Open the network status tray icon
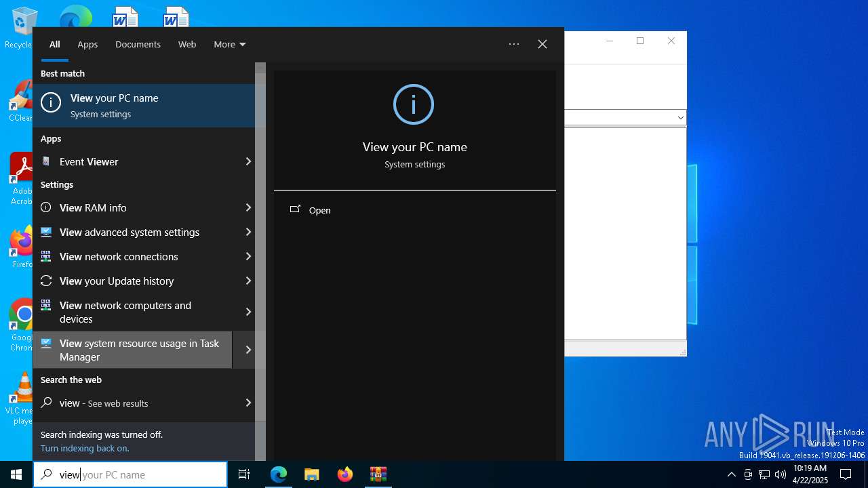The height and width of the screenshot is (488, 868). click(x=764, y=474)
